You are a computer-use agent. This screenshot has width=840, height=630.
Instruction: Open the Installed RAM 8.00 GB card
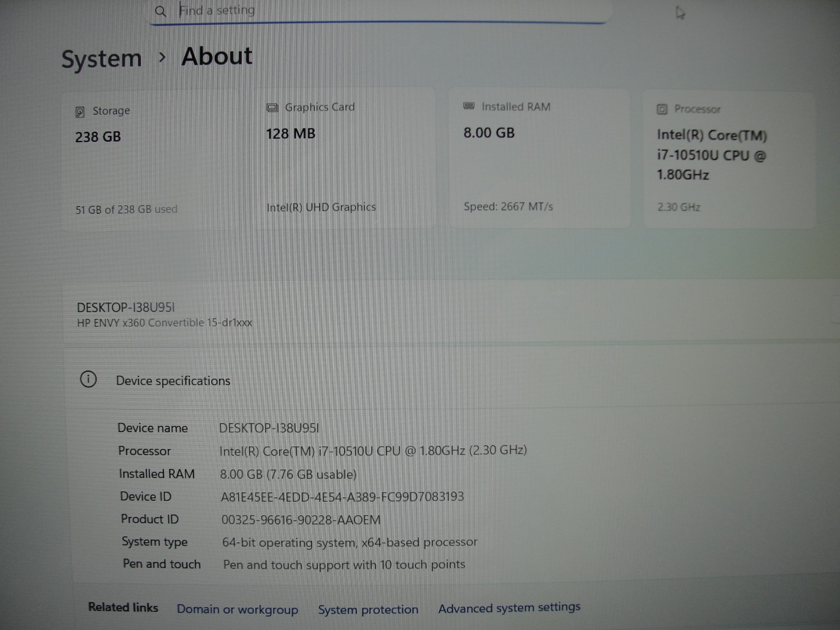(x=539, y=159)
